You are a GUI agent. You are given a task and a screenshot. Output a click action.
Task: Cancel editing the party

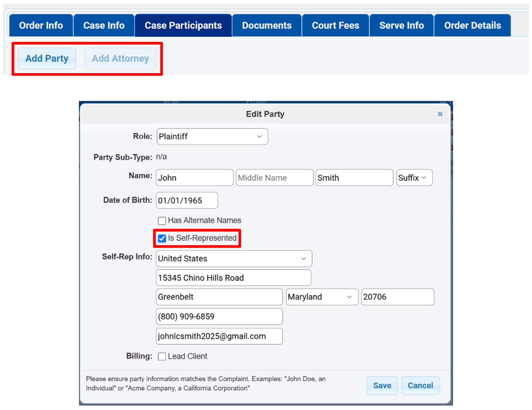[420, 385]
